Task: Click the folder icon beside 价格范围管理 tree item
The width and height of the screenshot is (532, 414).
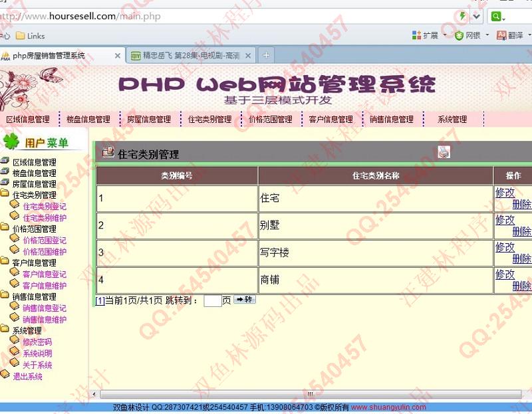Action: 5,227
